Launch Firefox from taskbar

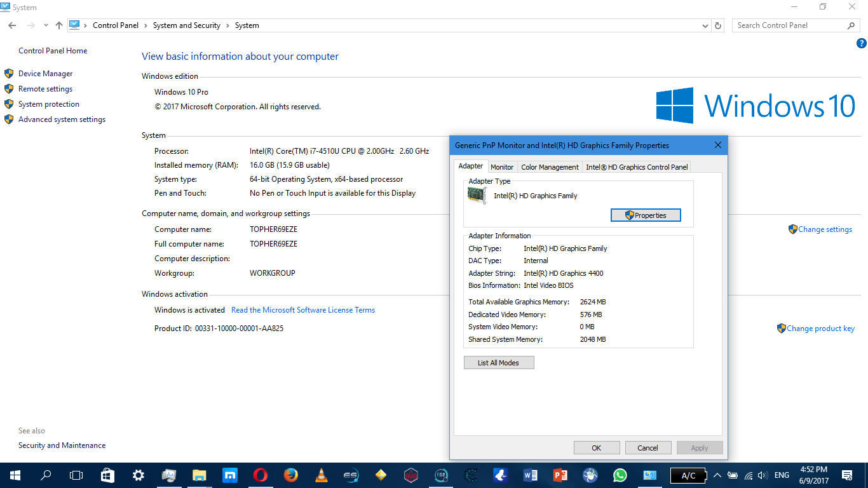click(291, 475)
